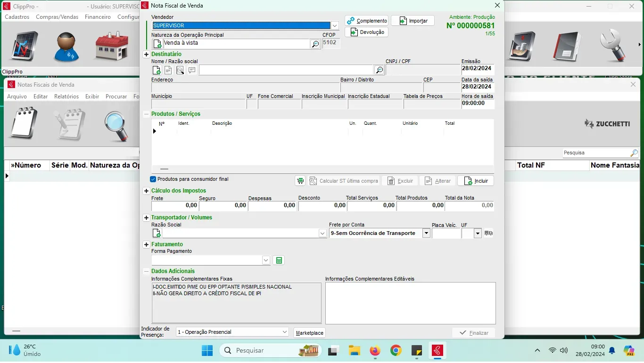644x363 pixels.
Task: Collapse the Produtos / Serviços section
Action: point(146,114)
